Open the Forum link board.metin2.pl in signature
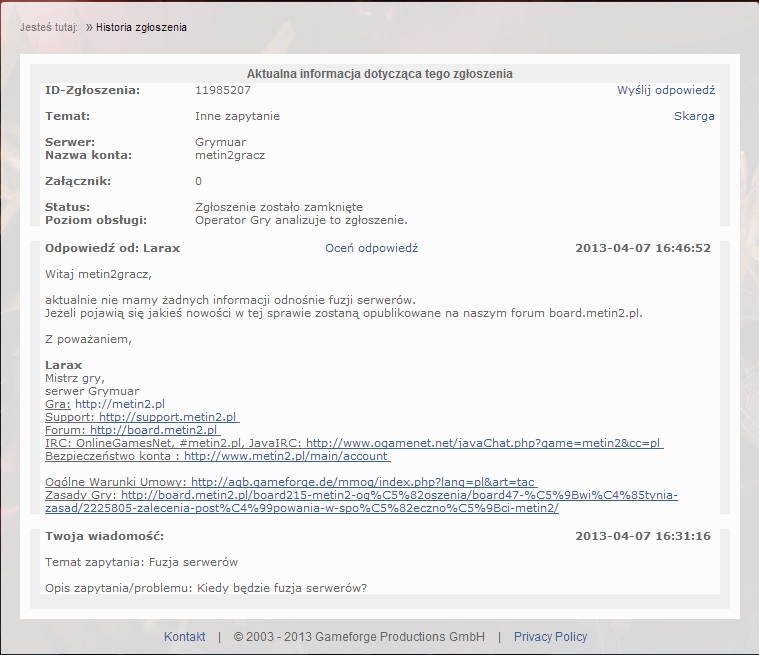The image size is (759, 655). 153,430
